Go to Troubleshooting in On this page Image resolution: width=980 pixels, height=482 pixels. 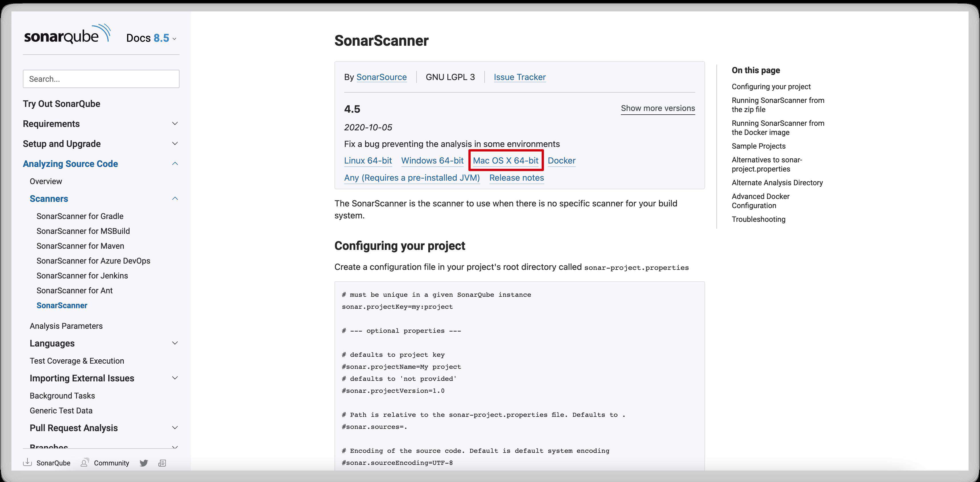(x=758, y=219)
